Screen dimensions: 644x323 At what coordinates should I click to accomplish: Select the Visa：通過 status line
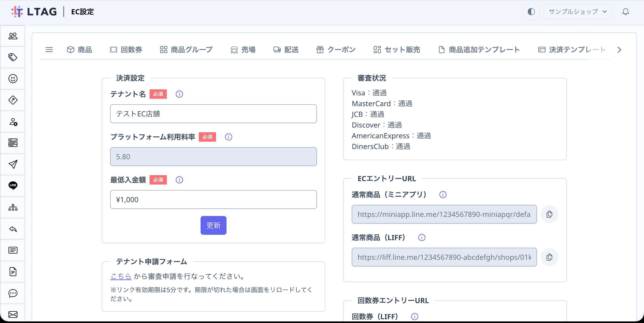pos(369,93)
